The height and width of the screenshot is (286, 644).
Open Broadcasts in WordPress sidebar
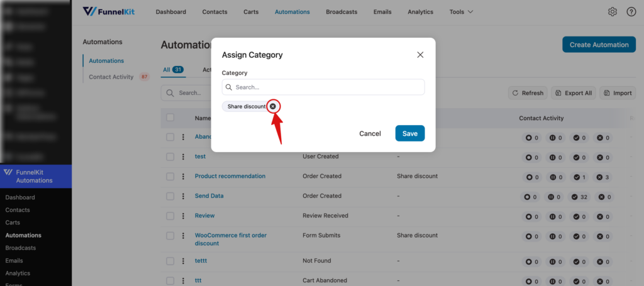click(x=21, y=248)
